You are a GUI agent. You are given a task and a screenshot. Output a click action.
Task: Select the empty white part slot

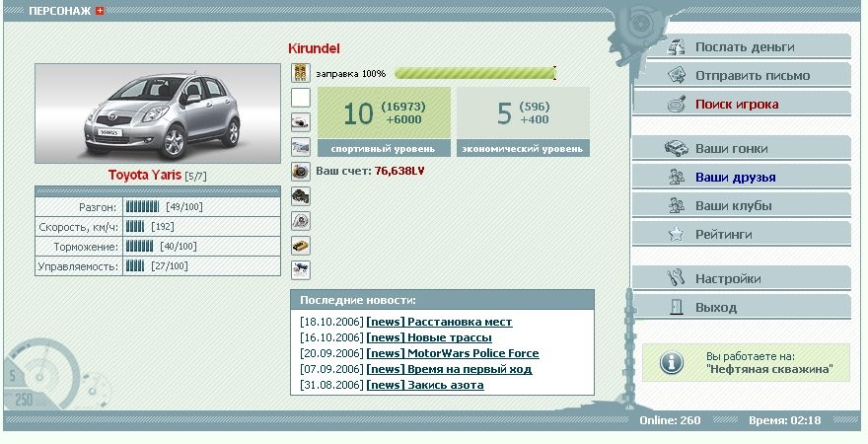pos(301,98)
